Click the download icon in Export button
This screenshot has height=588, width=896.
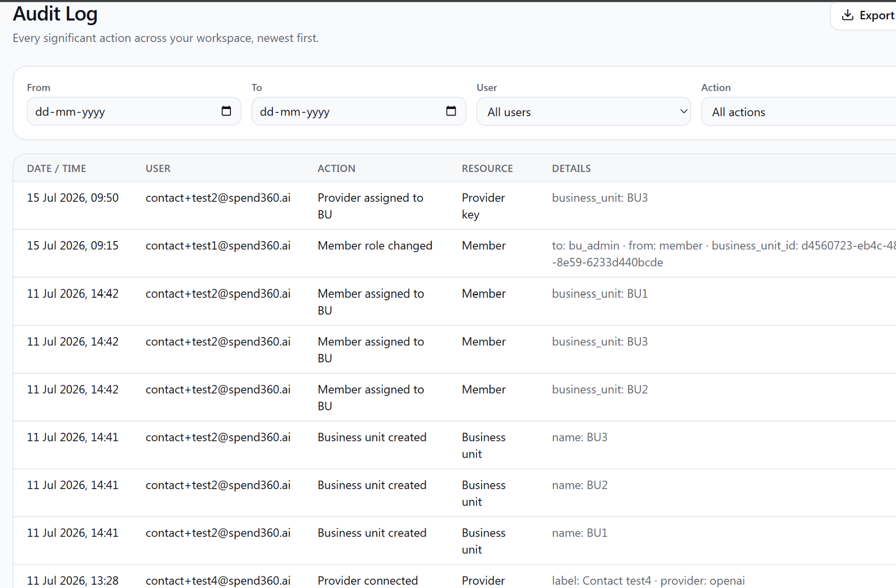pyautogui.click(x=847, y=15)
